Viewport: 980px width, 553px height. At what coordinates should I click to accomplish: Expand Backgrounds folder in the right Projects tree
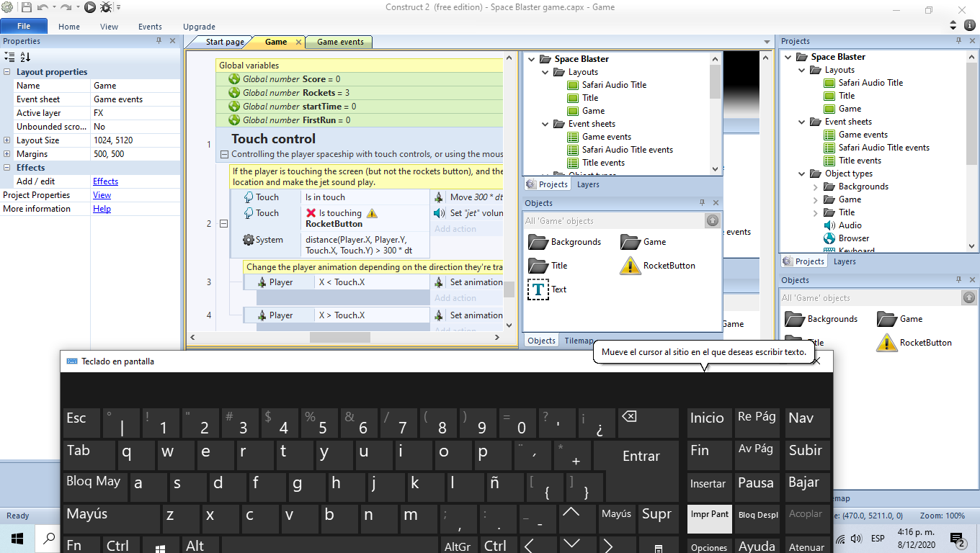click(x=816, y=186)
